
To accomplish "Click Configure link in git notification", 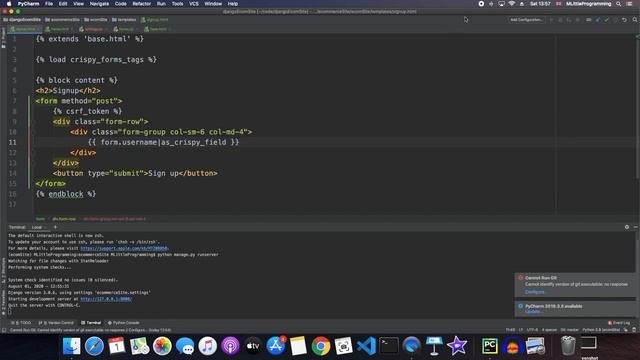I will point(535,292).
